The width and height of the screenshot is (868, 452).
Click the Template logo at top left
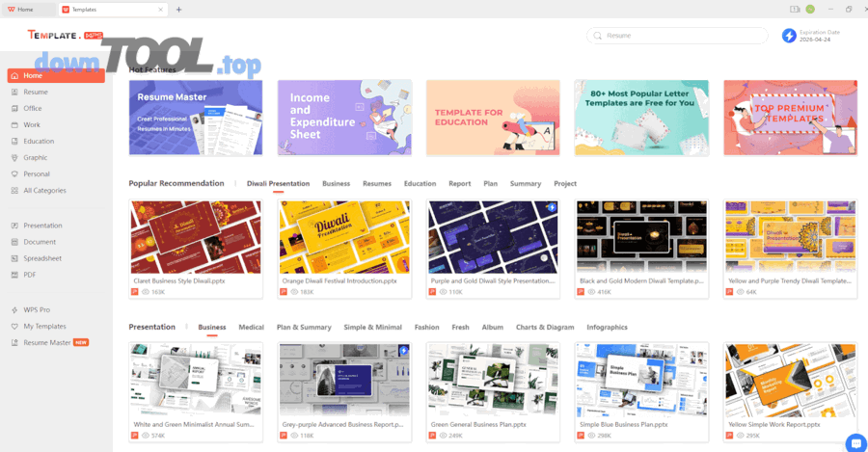pos(65,36)
